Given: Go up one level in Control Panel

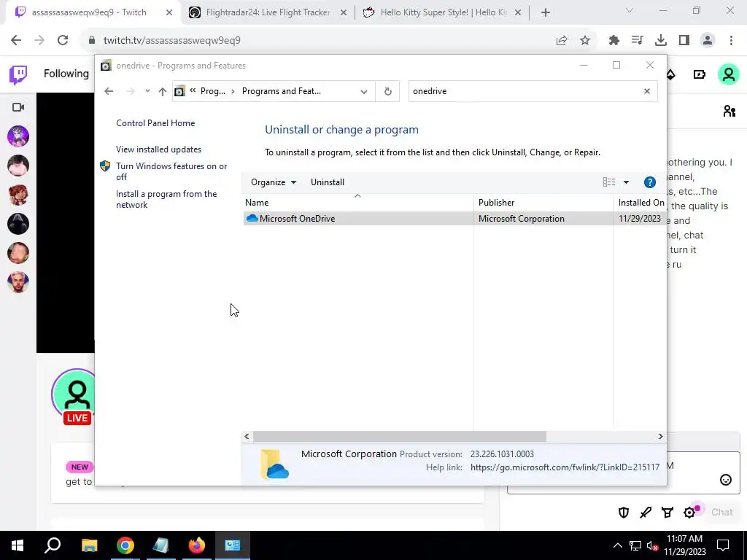Looking at the screenshot, I should (x=163, y=91).
